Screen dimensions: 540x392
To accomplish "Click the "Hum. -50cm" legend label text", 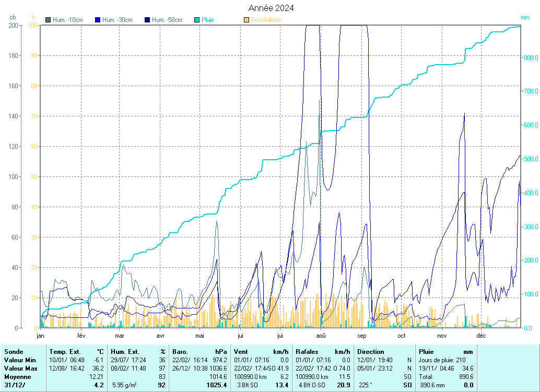I will coord(167,20).
